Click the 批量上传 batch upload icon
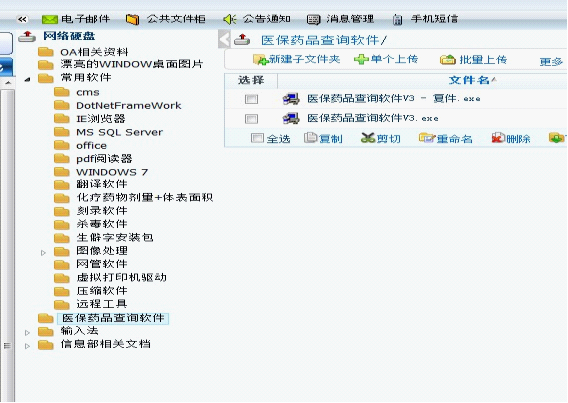The width and height of the screenshot is (568, 403). coord(448,59)
